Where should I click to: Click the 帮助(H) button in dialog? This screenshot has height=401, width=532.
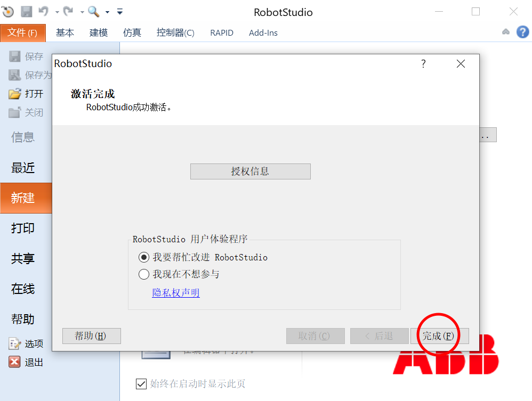tap(92, 336)
